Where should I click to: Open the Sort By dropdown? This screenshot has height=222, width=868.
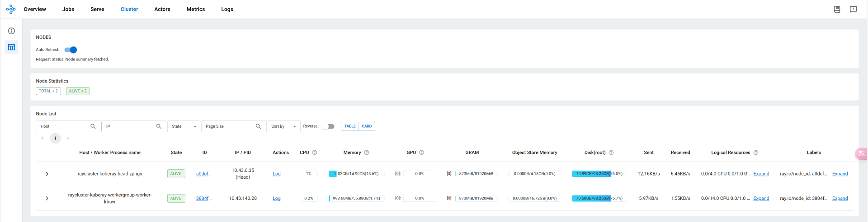(283, 126)
